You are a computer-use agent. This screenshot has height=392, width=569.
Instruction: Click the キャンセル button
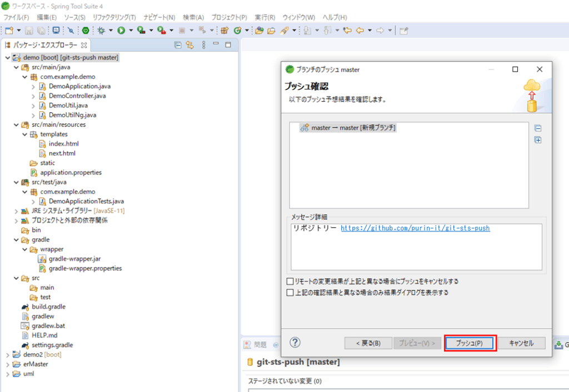coord(521,343)
